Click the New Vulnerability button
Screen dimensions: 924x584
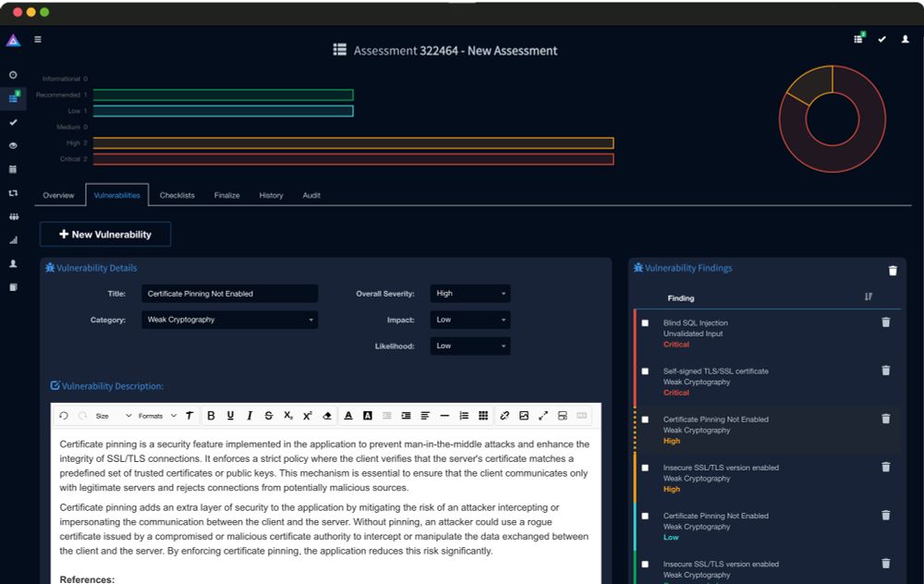point(105,234)
